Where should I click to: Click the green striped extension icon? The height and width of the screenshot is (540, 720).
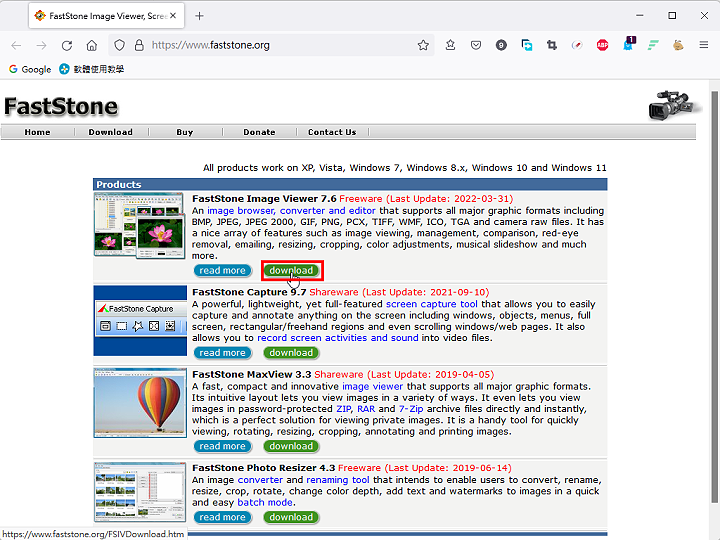(x=653, y=45)
